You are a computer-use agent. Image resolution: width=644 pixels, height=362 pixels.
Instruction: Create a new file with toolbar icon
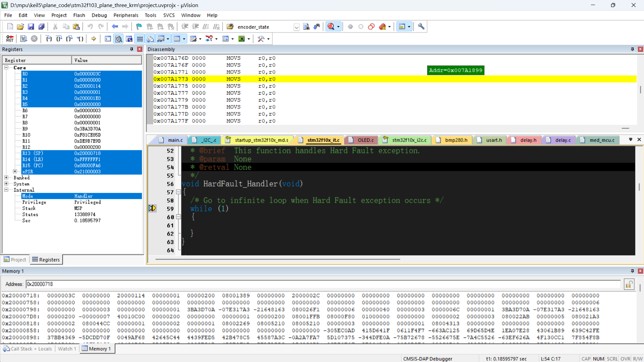pyautogui.click(x=10, y=27)
